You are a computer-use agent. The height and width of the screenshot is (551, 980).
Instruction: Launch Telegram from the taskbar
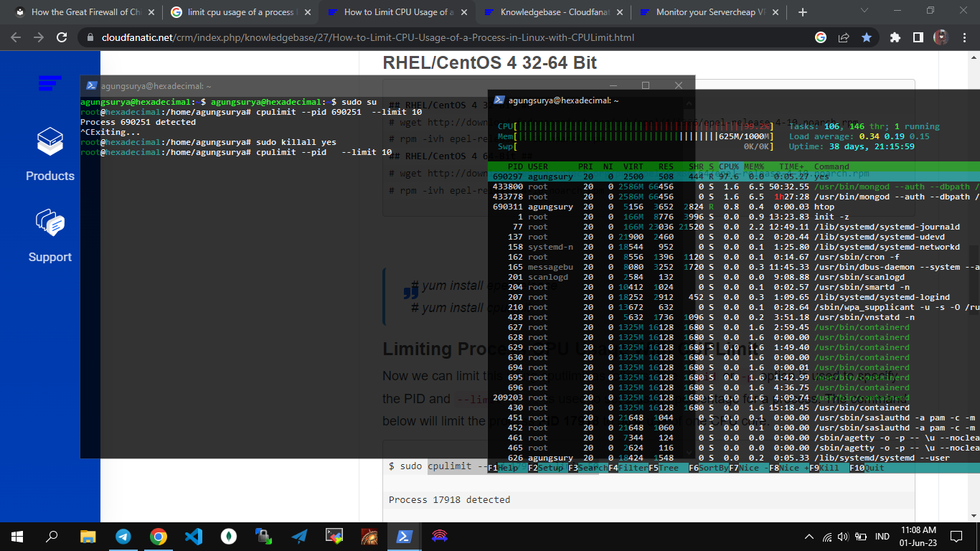pyautogui.click(x=123, y=537)
